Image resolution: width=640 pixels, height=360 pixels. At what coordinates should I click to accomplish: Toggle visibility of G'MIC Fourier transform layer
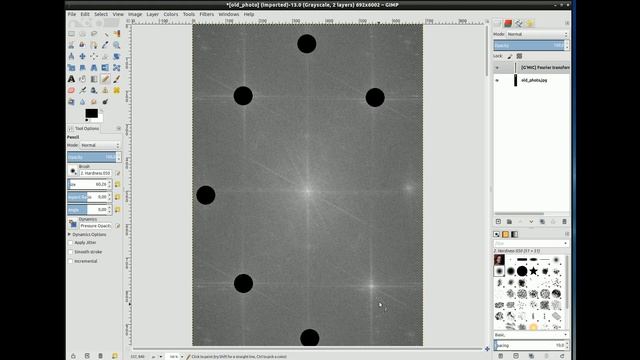pos(497,68)
